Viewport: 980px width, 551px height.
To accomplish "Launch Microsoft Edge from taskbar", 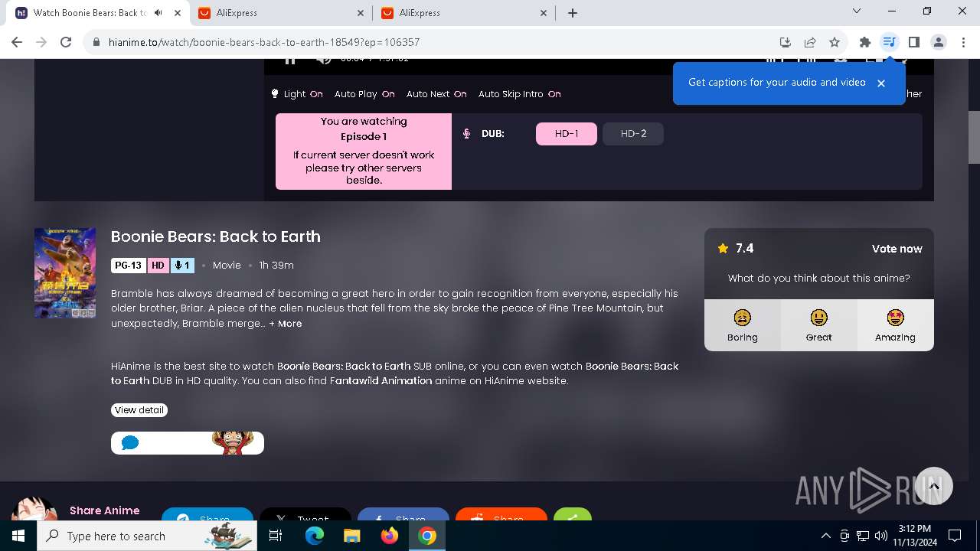I will tap(315, 536).
